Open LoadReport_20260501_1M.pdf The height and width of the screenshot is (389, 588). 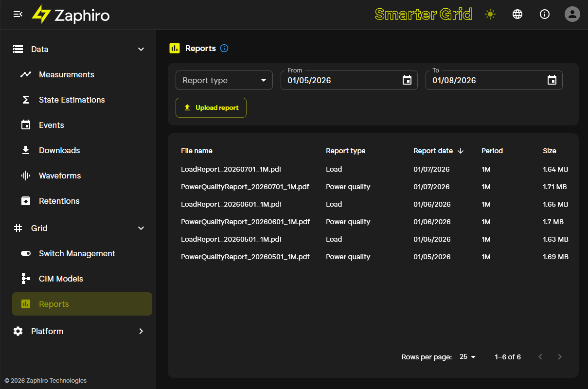[232, 239]
